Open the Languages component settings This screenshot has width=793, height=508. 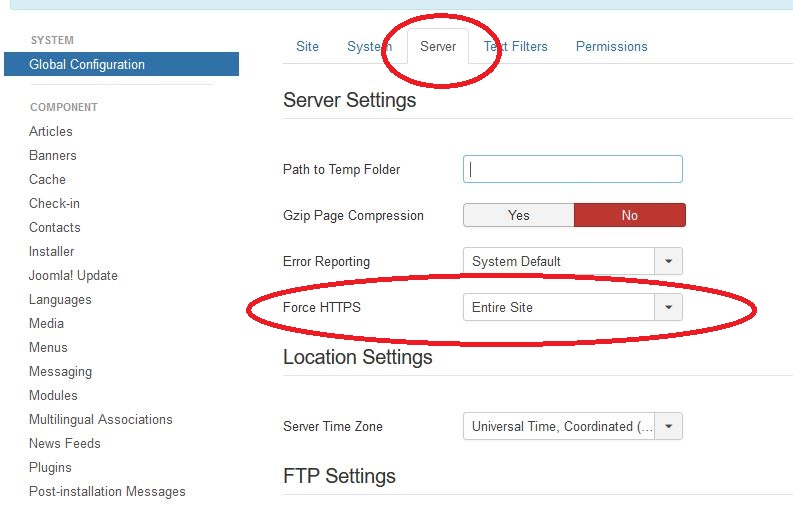coord(60,299)
